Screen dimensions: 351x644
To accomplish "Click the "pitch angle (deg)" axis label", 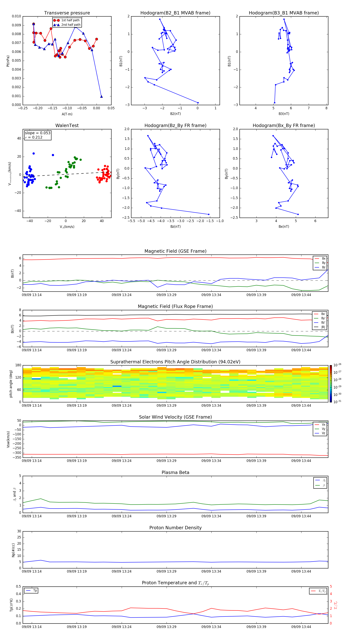I will click(11, 384).
